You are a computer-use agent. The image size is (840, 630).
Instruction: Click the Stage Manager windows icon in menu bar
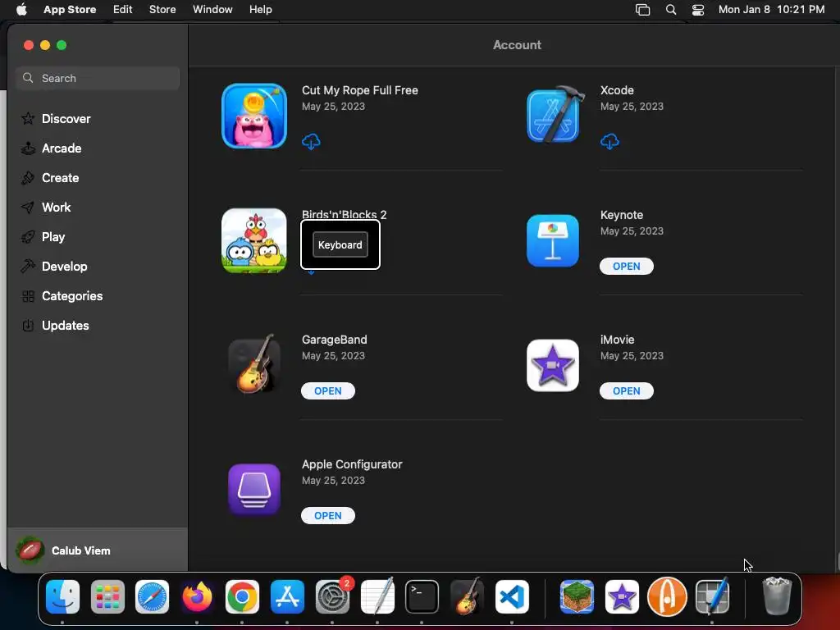pyautogui.click(x=642, y=10)
